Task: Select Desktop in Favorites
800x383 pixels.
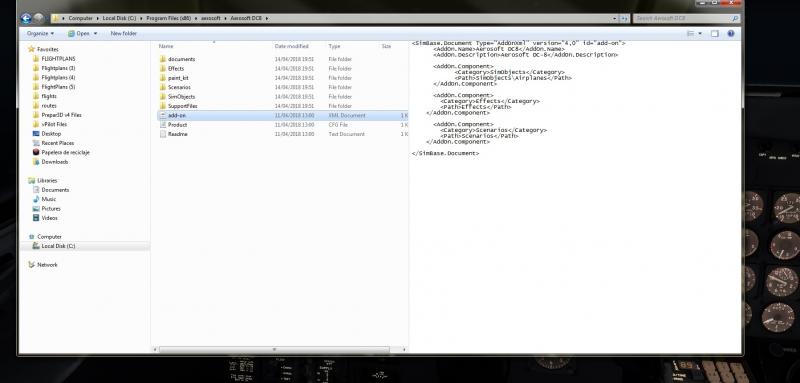Action: 51,134
